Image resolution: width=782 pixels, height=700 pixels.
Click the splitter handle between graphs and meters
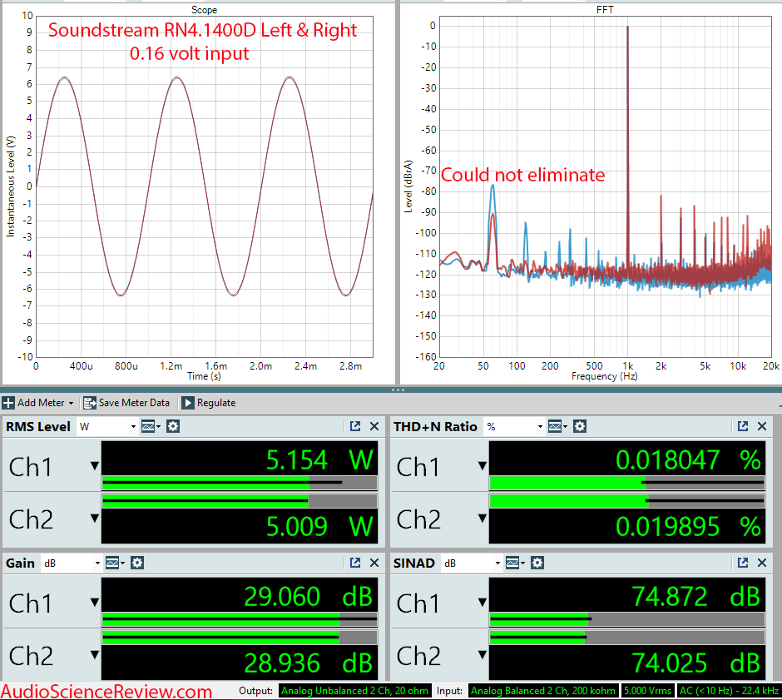pyautogui.click(x=398, y=390)
